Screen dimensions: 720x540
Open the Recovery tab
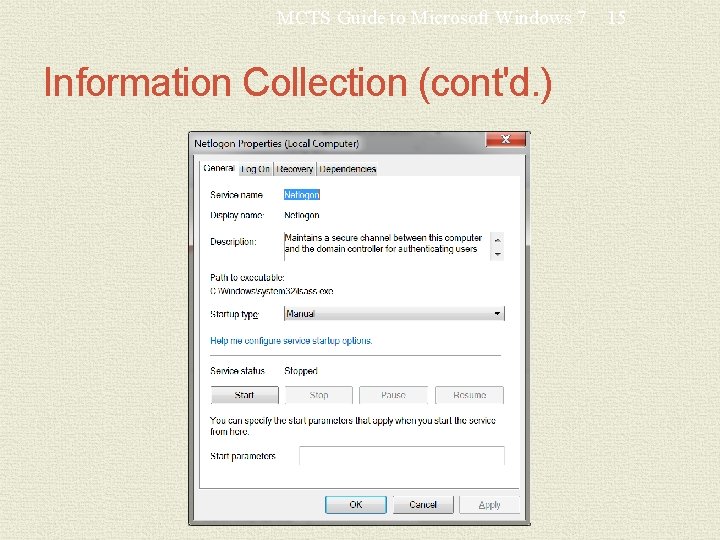295,169
